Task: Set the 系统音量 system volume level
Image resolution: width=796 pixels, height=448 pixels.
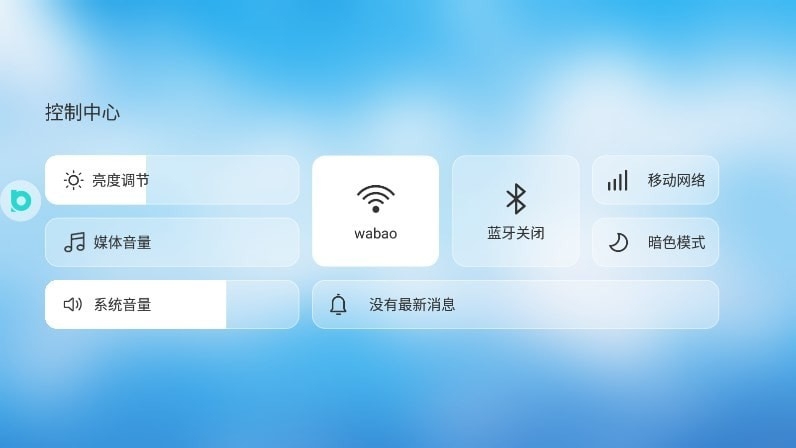Action: tap(172, 304)
